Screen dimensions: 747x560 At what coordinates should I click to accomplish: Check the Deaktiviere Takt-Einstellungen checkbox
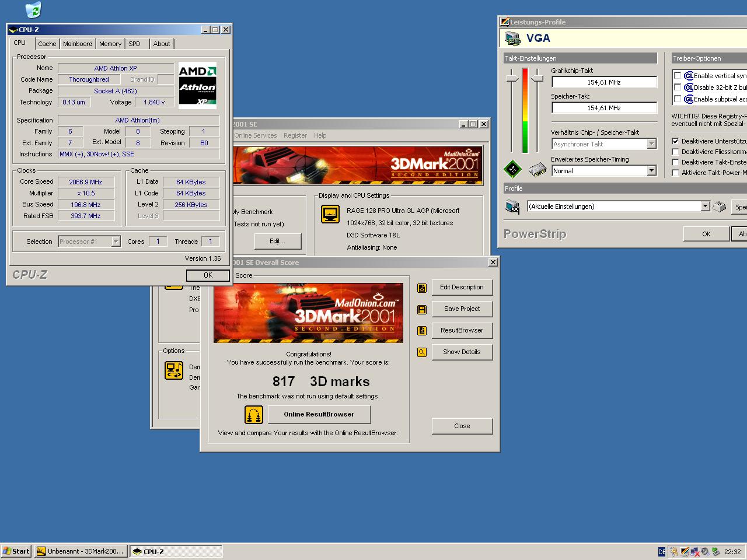point(676,162)
